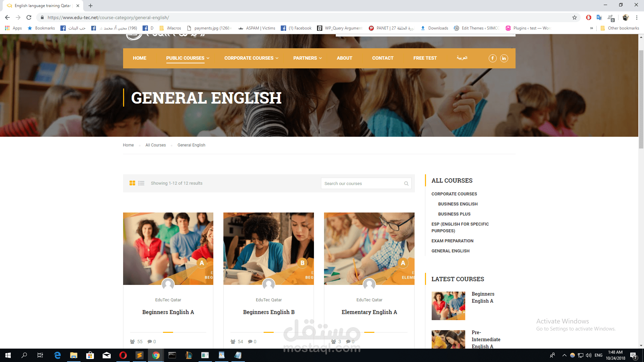The image size is (644, 362).
Task: Open Exam Preparation in the sidebar
Action: pos(452,241)
